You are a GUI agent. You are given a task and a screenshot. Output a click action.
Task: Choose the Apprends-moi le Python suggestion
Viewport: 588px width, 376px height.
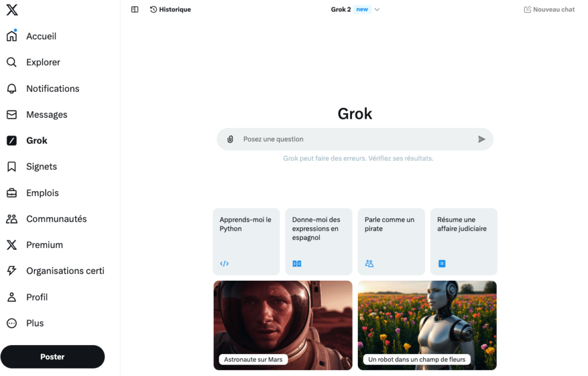pyautogui.click(x=246, y=241)
